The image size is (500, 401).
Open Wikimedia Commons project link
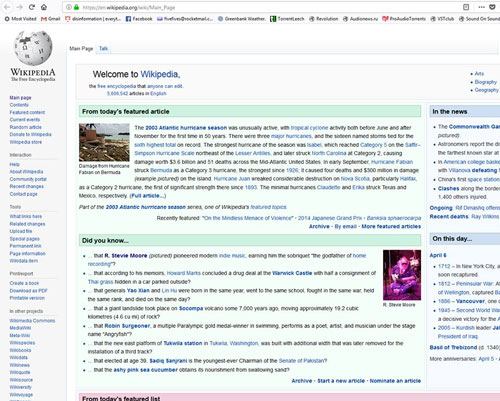click(32, 321)
